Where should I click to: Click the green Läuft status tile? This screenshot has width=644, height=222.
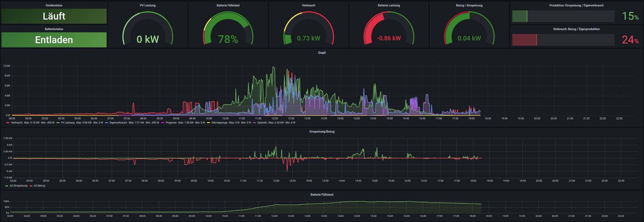click(x=54, y=16)
